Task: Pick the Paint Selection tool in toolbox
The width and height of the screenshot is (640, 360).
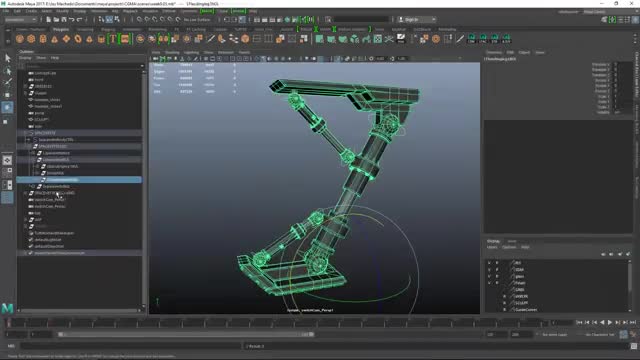Action: [x=7, y=83]
